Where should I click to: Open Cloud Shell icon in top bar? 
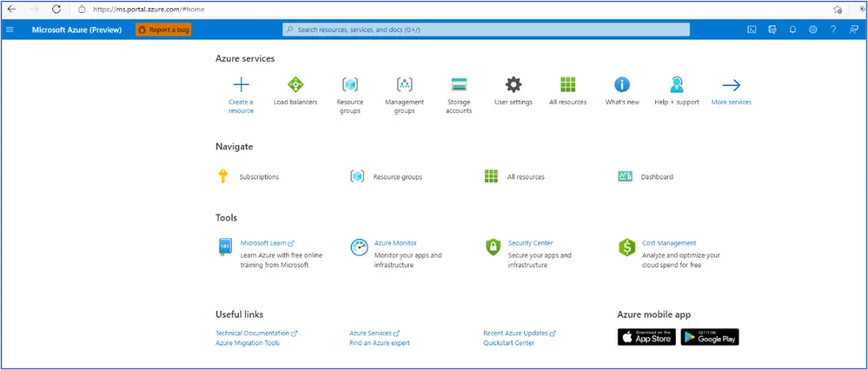[x=752, y=30]
